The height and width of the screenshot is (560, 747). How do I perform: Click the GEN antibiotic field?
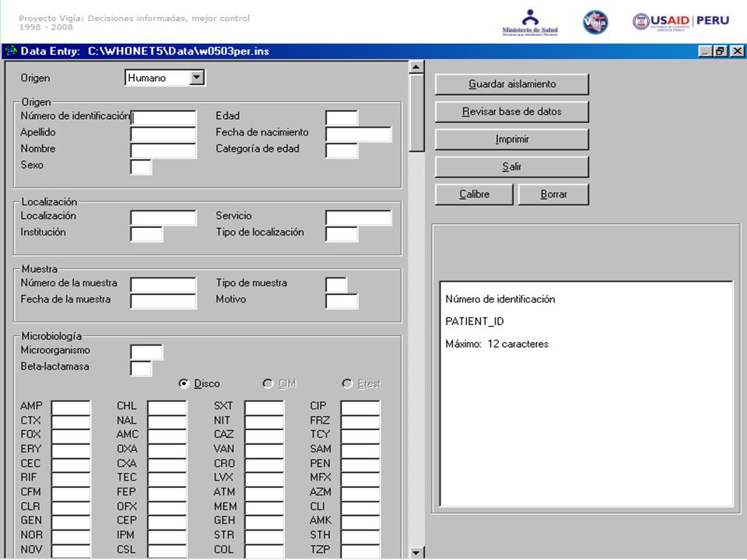click(71, 522)
